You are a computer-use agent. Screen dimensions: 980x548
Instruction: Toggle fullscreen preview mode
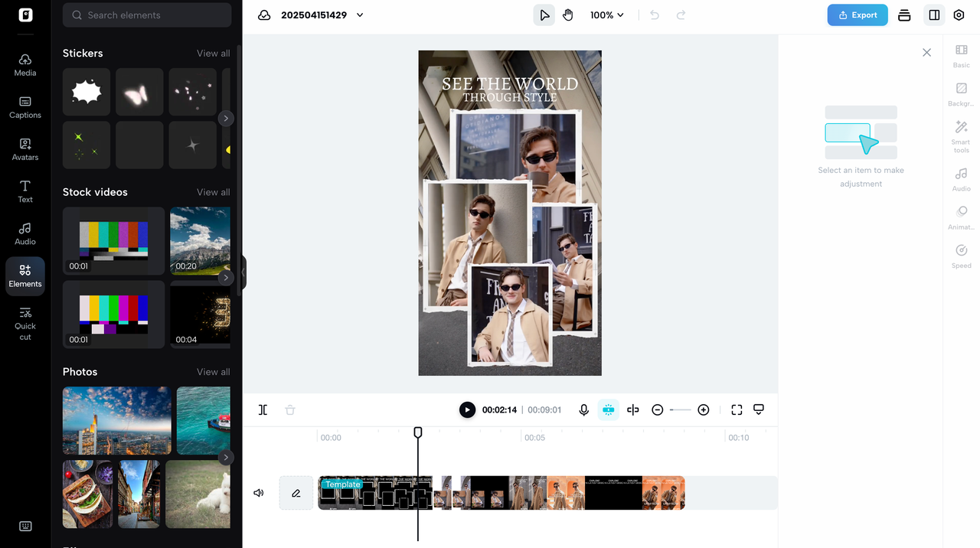(x=736, y=409)
